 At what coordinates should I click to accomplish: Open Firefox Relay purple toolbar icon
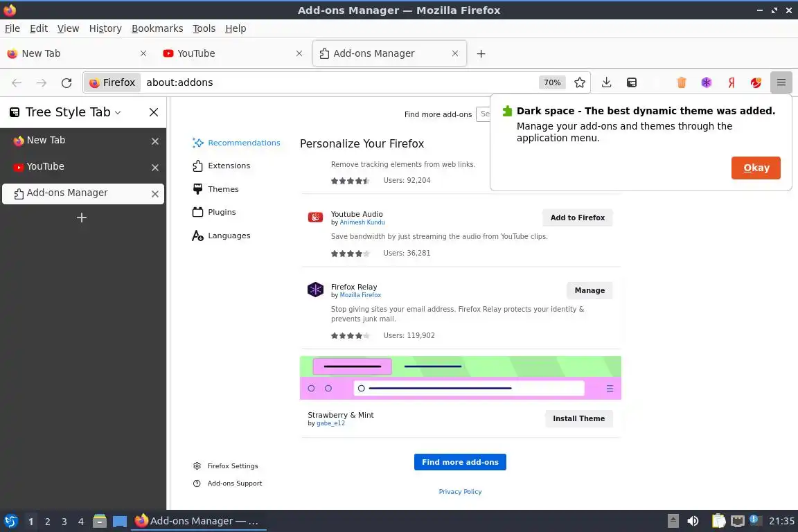click(x=707, y=82)
